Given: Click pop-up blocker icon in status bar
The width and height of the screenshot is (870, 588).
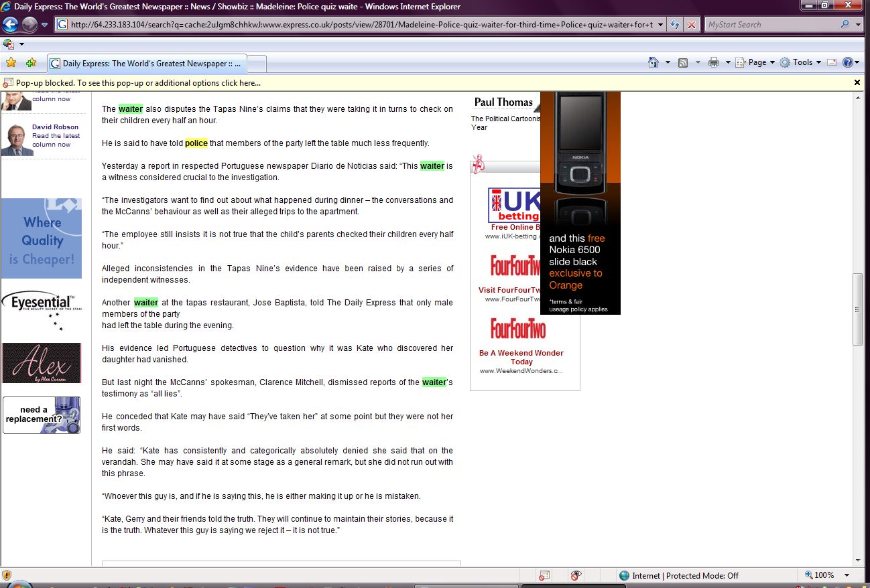Looking at the screenshot, I should (544, 575).
